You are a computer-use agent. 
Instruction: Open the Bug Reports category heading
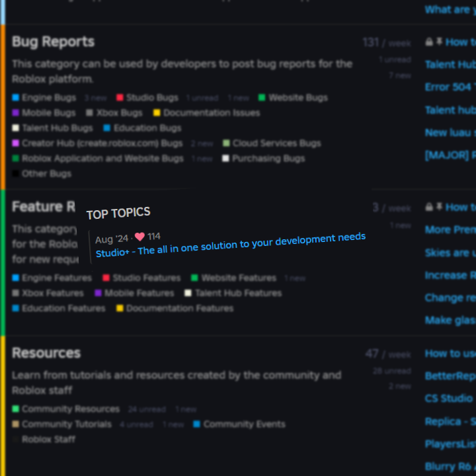click(x=53, y=42)
